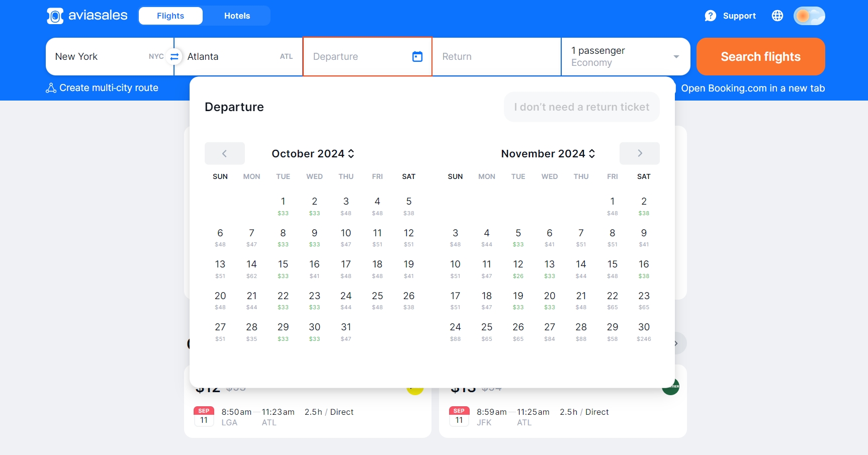Select November 8 in calendar

[613, 238]
